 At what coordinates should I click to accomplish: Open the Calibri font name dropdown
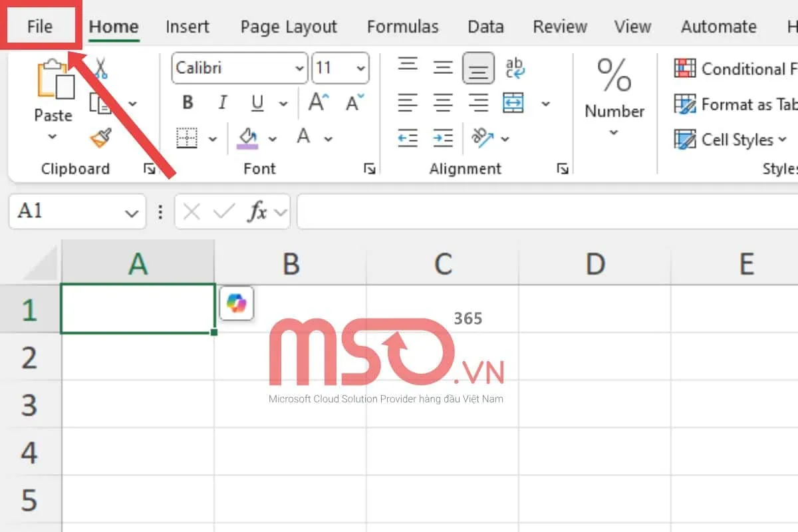(299, 68)
